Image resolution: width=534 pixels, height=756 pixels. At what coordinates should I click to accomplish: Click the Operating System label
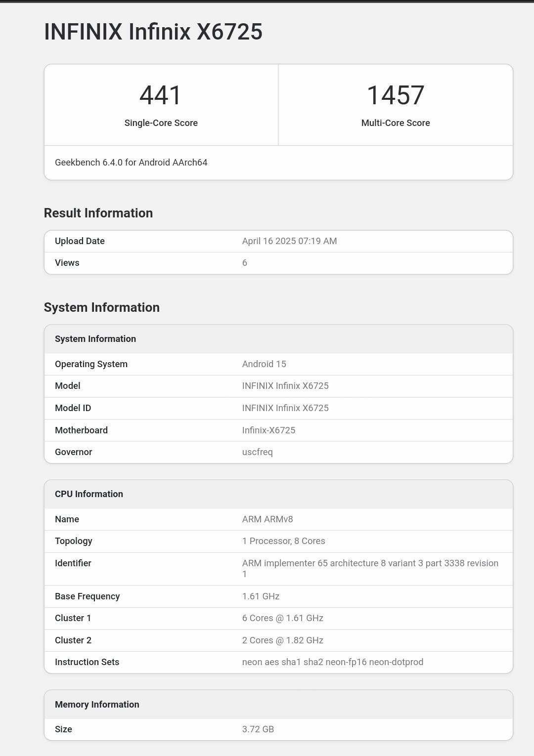(91, 364)
